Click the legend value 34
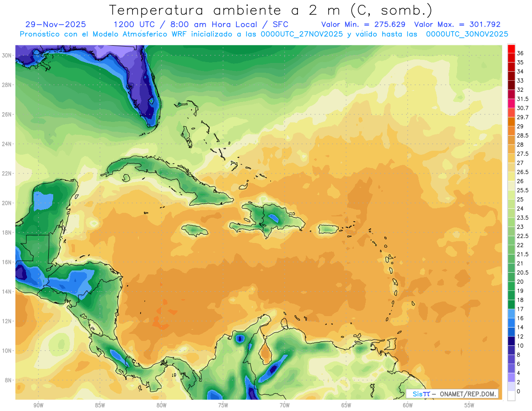The height and width of the screenshot is (411, 532). click(x=520, y=71)
